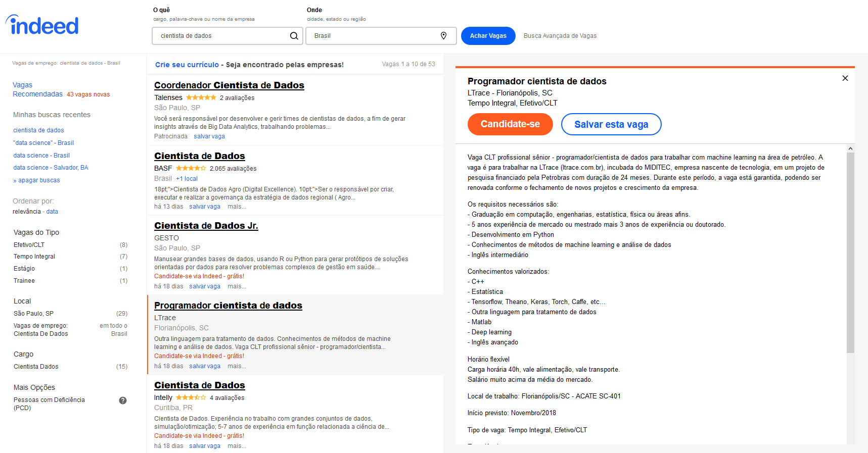Focus the 'Brasil' location field
The image size is (868, 453).
click(381, 36)
